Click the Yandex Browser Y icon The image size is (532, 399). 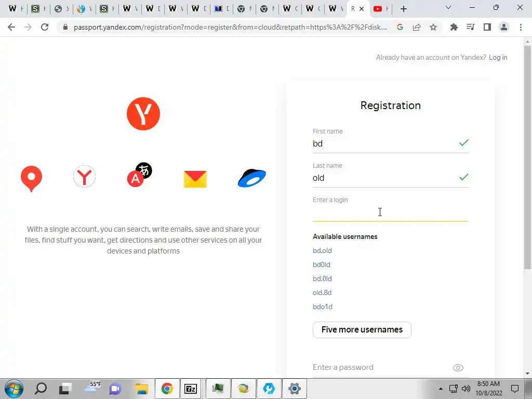(84, 177)
